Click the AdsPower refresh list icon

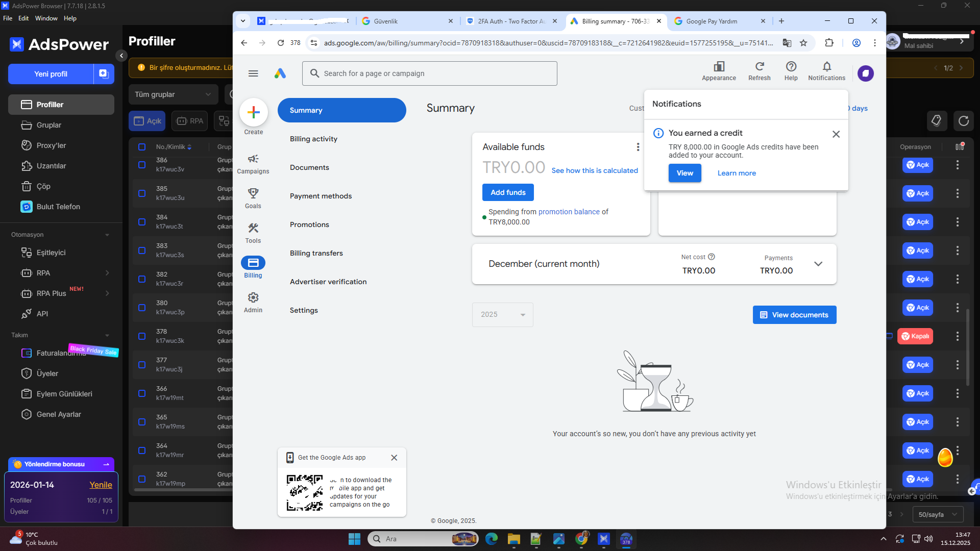pyautogui.click(x=964, y=121)
